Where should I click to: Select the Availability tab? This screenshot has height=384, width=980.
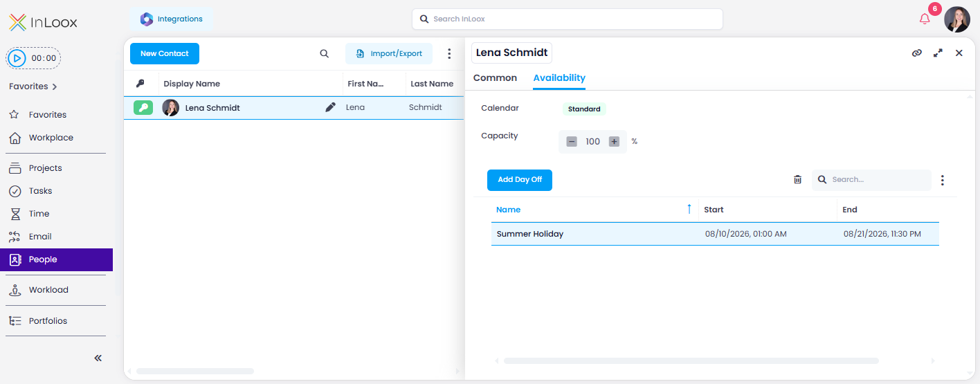coord(559,78)
